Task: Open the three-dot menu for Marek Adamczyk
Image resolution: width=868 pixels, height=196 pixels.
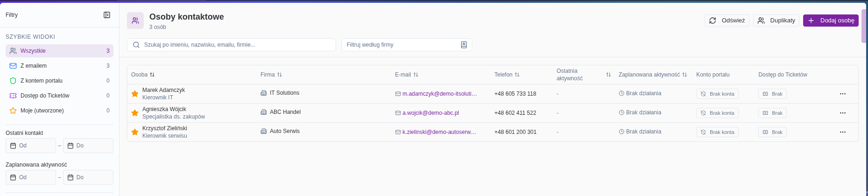Action: [843, 94]
